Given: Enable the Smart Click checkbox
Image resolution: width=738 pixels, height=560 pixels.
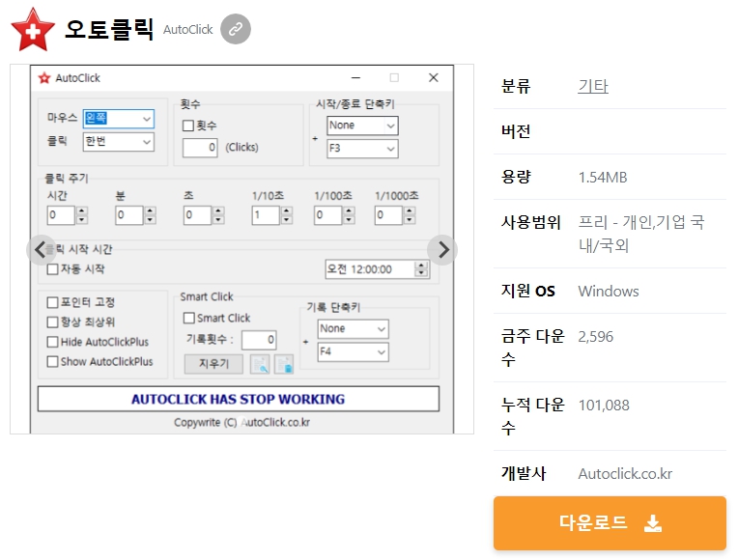Looking at the screenshot, I should [x=188, y=318].
